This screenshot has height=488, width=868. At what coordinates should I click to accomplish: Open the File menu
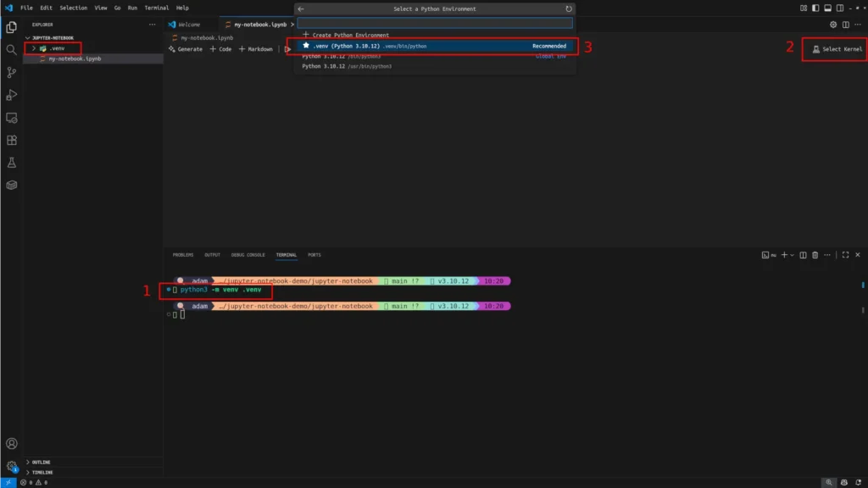26,8
